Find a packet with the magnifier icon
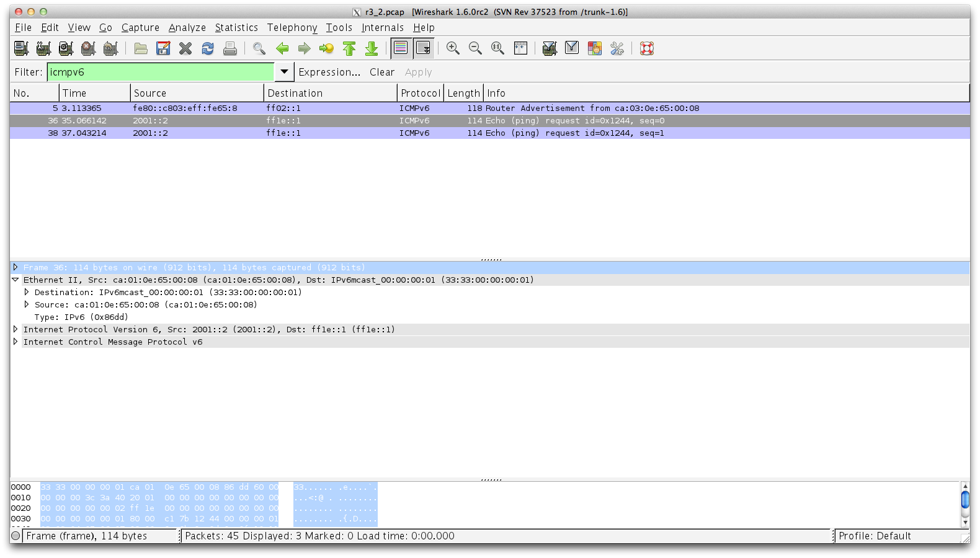Viewport: 980px width, 558px height. point(259,48)
